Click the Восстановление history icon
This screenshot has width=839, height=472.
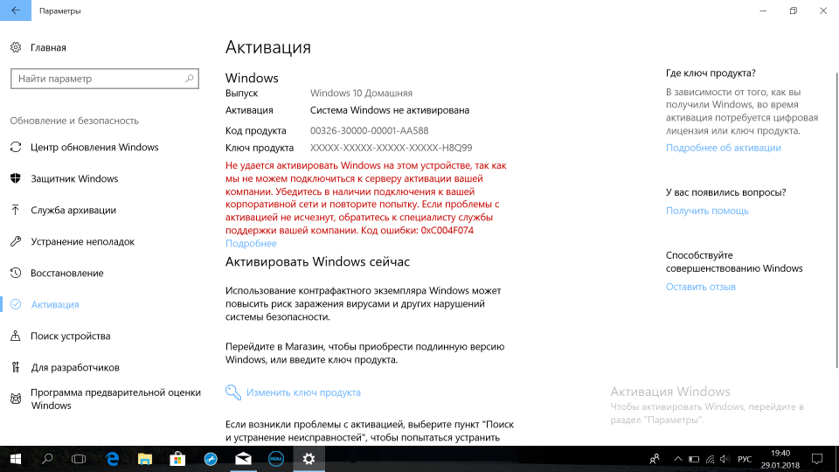click(16, 273)
